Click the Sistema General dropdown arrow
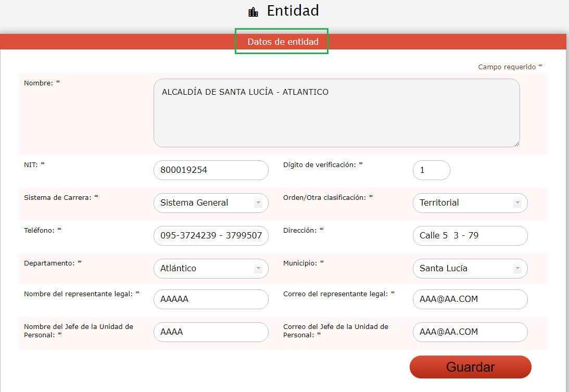 pos(258,203)
